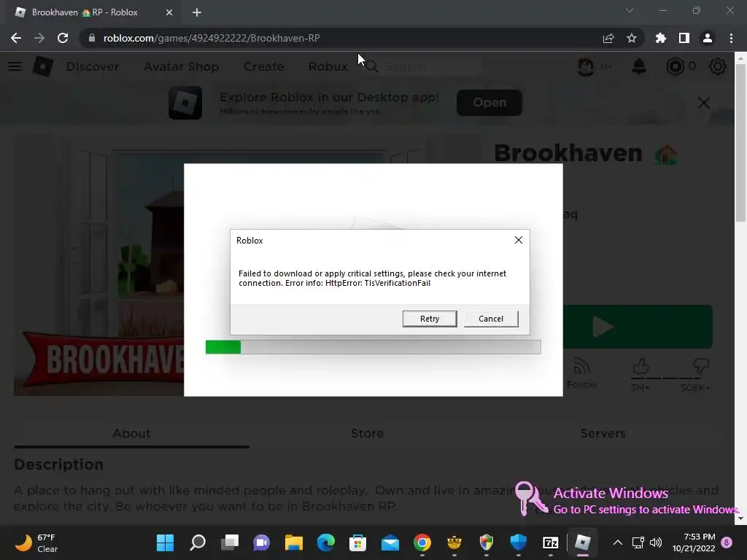The image size is (747, 560).
Task: Open the Roblox settings gear
Action: pyautogui.click(x=718, y=66)
